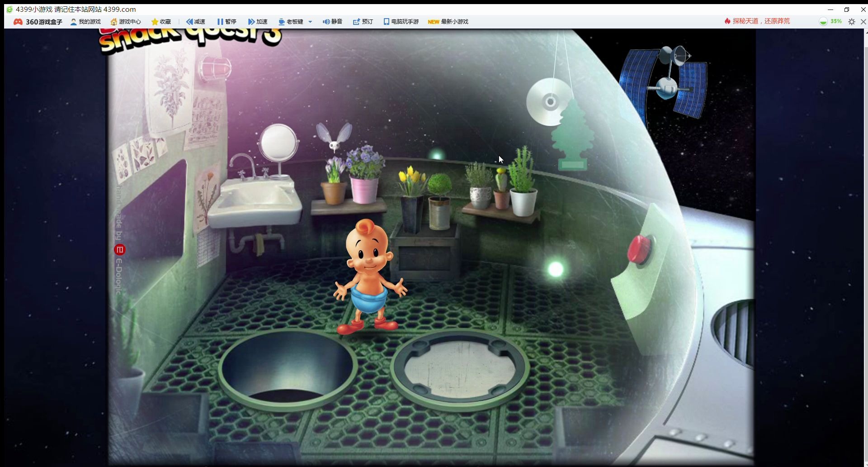
Task: Click the white sink basin
Action: pyautogui.click(x=255, y=203)
